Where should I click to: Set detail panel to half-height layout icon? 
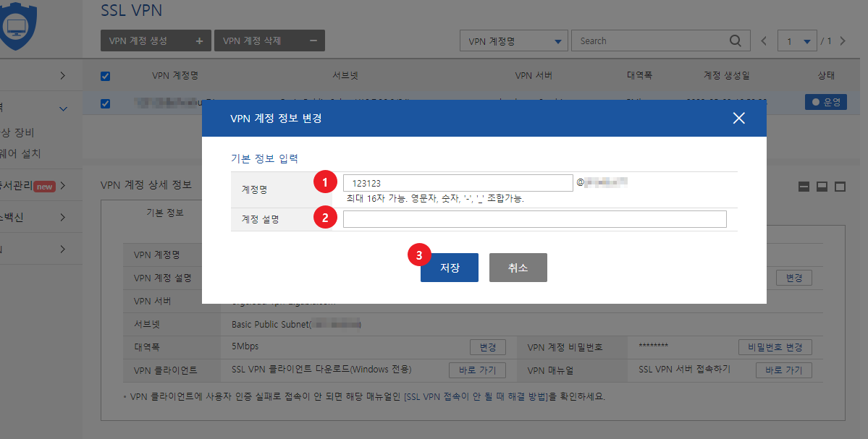point(822,187)
